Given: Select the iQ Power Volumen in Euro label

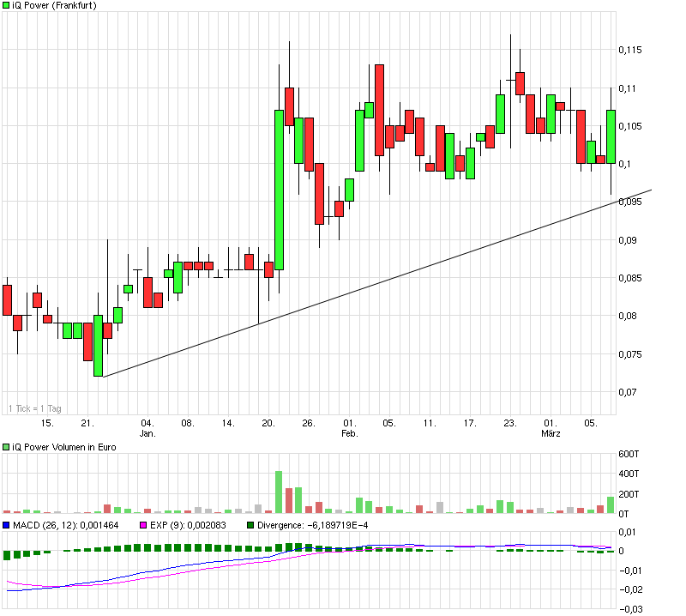Looking at the screenshot, I should tap(63, 447).
